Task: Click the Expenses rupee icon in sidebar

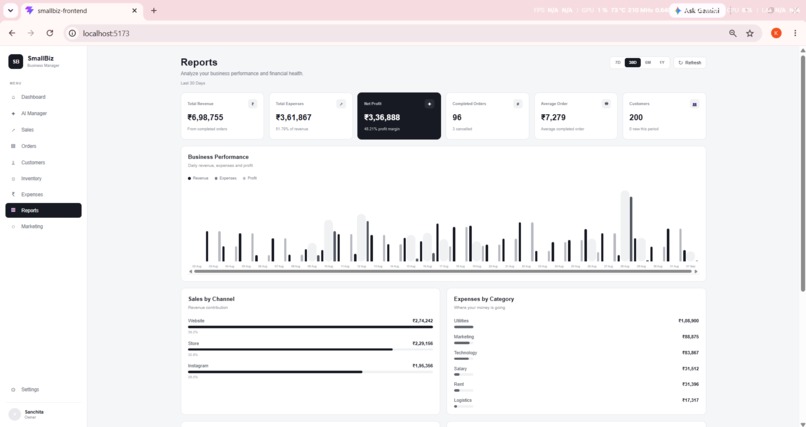Action: click(13, 195)
